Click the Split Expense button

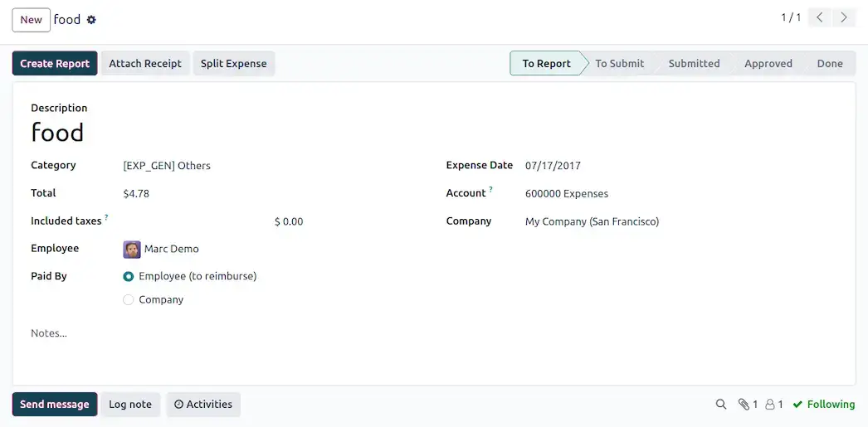point(234,64)
